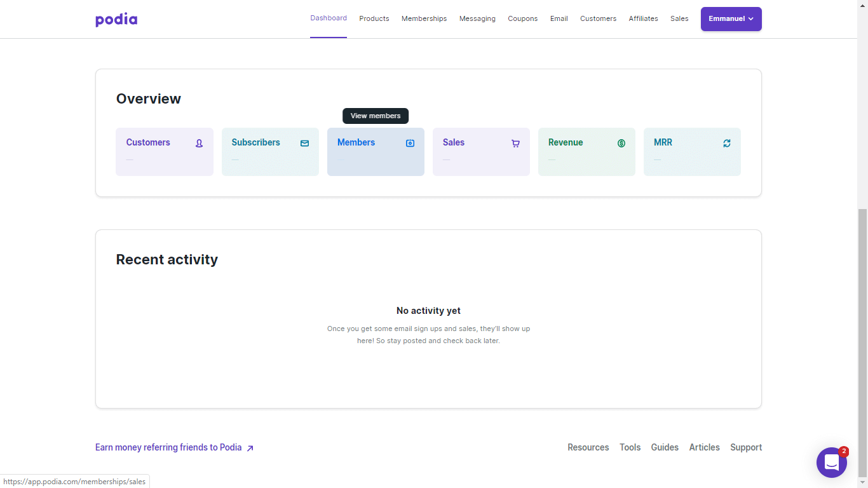Viewport: 868px width, 488px height.
Task: Go to the Coupons page
Action: pos(522,18)
